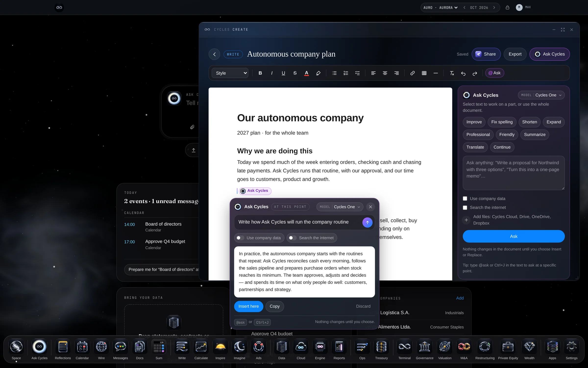
Task: Insert a hyperlink
Action: [413, 73]
